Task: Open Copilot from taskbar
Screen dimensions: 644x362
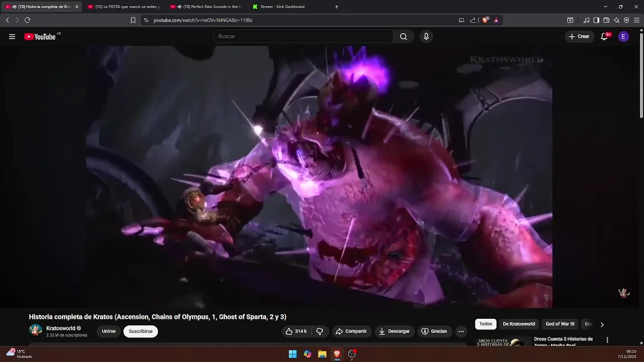Action: [307, 354]
